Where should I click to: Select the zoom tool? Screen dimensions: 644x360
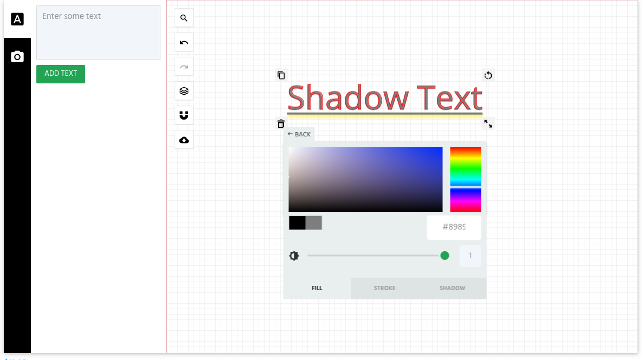(x=184, y=17)
